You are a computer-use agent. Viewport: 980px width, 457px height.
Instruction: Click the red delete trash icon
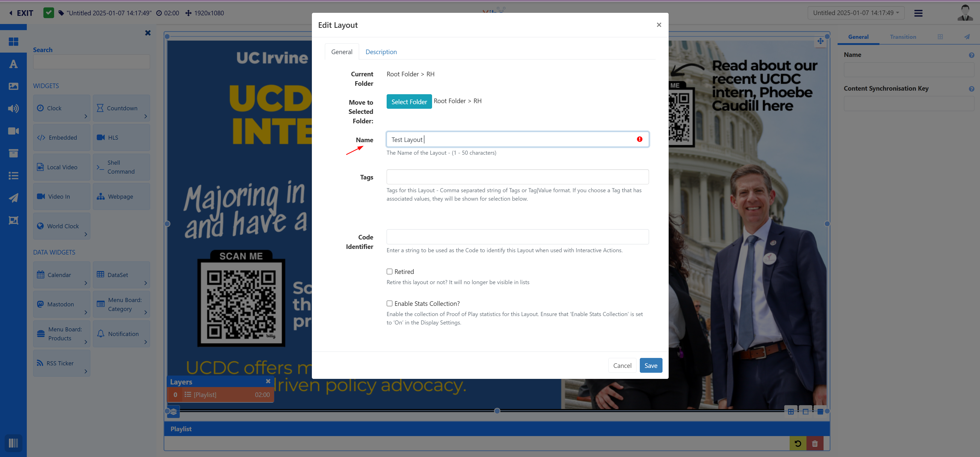pos(815,443)
